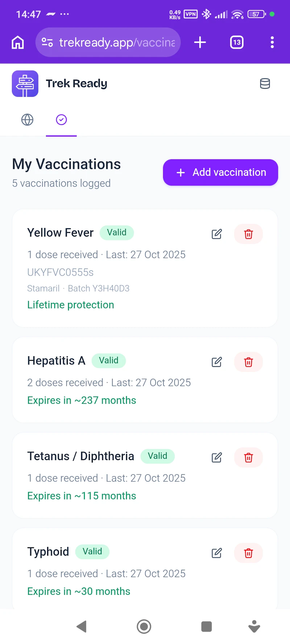
Task: Tap the Trek Ready signpost logo
Action: [x=25, y=84]
